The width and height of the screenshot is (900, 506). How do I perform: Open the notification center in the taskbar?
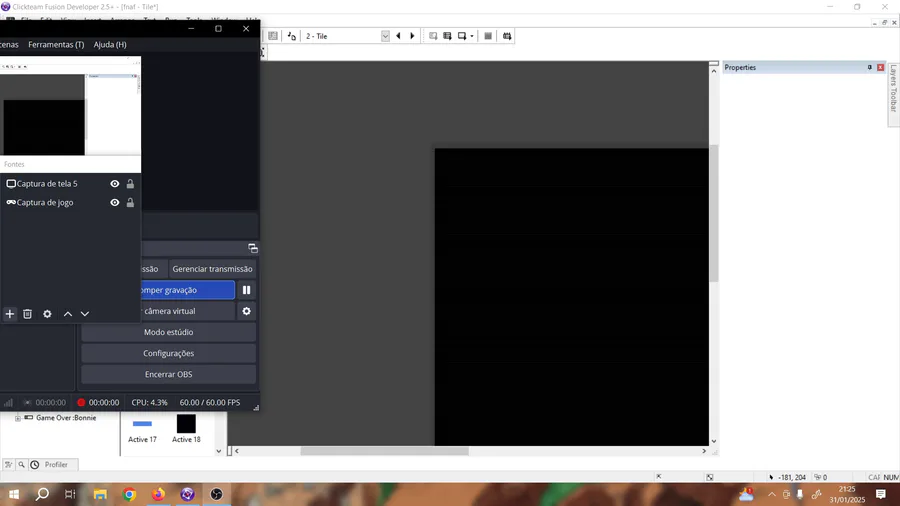click(x=881, y=494)
